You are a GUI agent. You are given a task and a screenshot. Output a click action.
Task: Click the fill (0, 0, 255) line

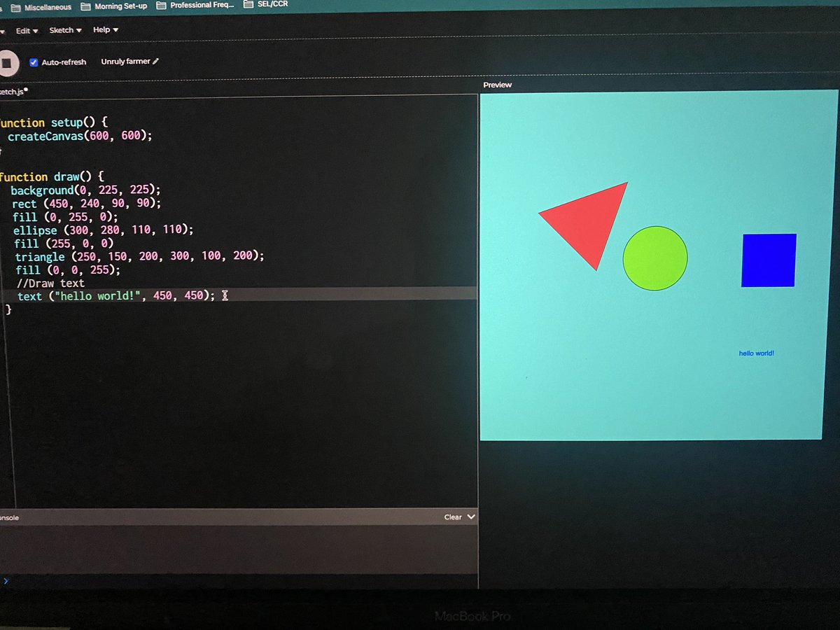point(68,269)
